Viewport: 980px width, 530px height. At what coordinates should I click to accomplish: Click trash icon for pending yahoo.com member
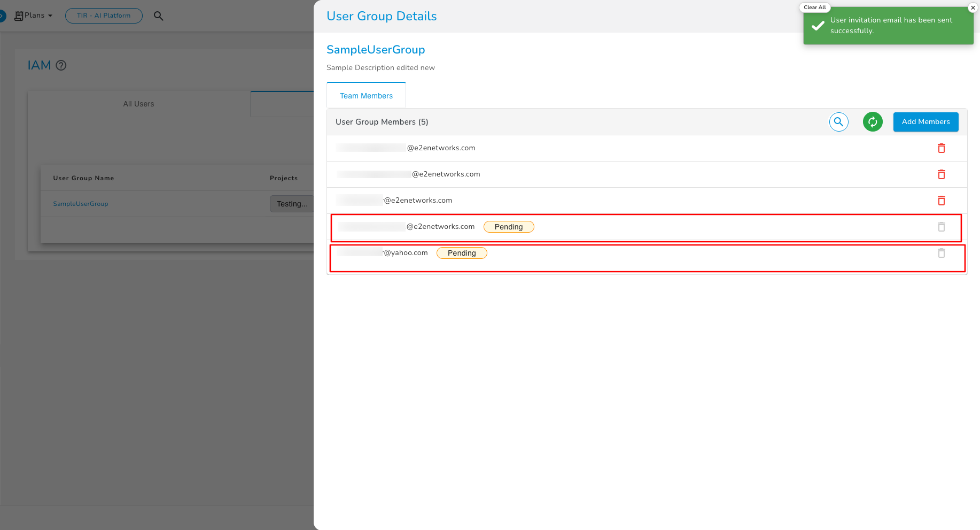[x=941, y=253]
